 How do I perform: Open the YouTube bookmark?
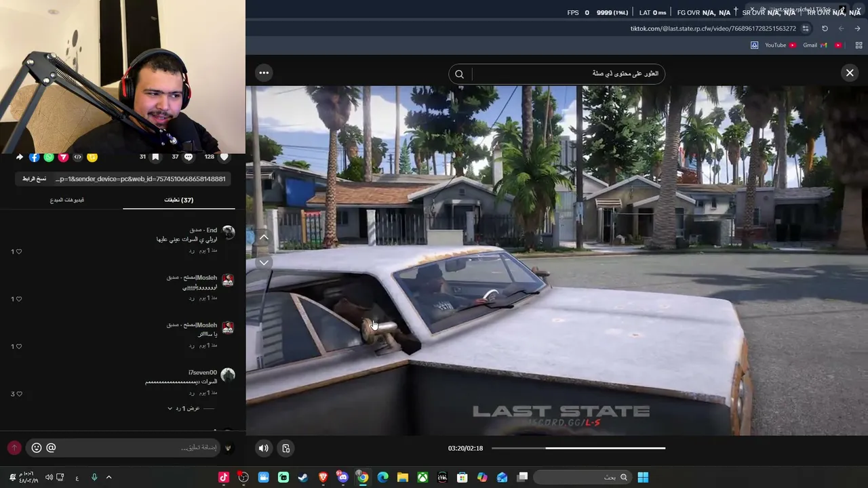[x=780, y=45]
